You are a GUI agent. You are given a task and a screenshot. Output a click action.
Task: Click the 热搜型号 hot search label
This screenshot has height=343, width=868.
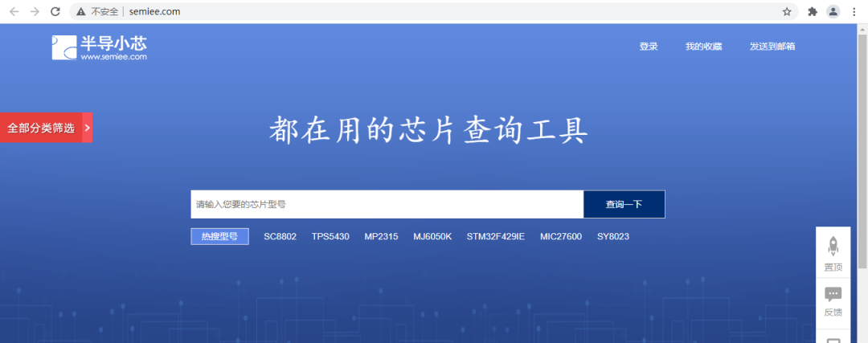[x=219, y=236]
